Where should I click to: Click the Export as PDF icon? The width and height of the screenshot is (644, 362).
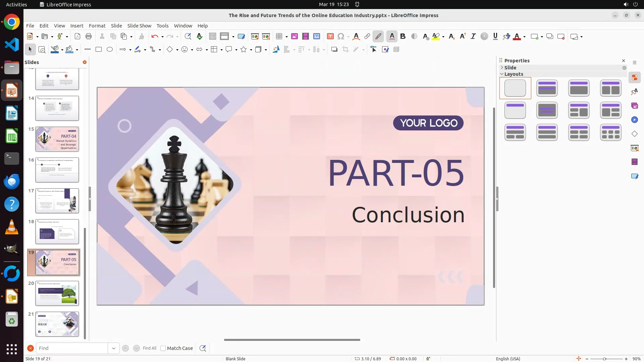(77, 37)
